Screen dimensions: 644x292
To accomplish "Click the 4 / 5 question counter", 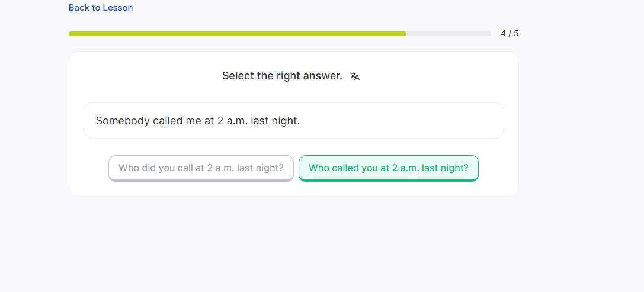I will point(510,34).
